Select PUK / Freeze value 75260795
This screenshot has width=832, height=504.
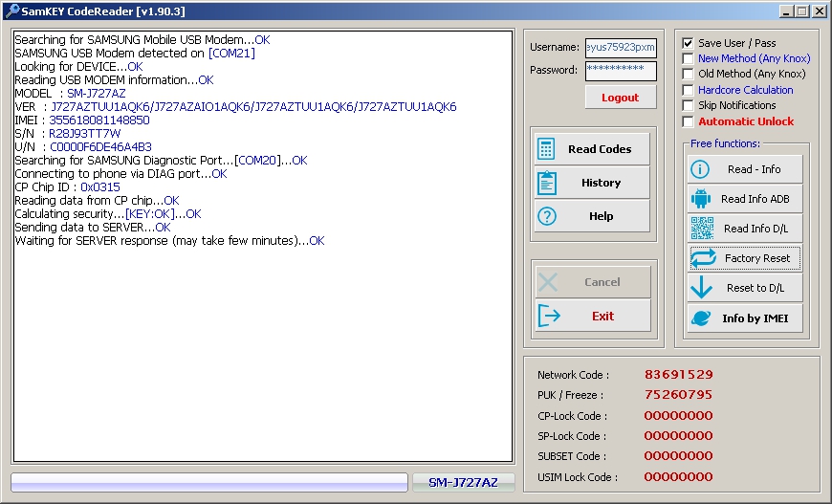[x=679, y=395]
